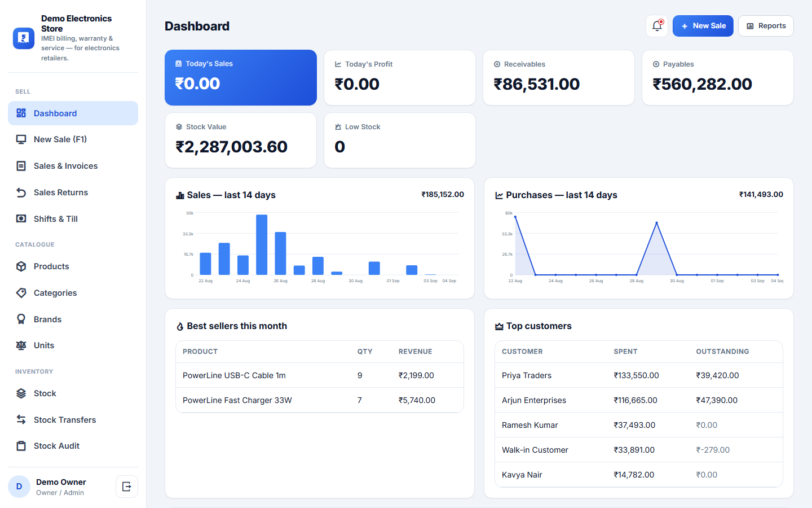The width and height of the screenshot is (812, 508).
Task: Open Shifts & Till section
Action: pos(73,219)
